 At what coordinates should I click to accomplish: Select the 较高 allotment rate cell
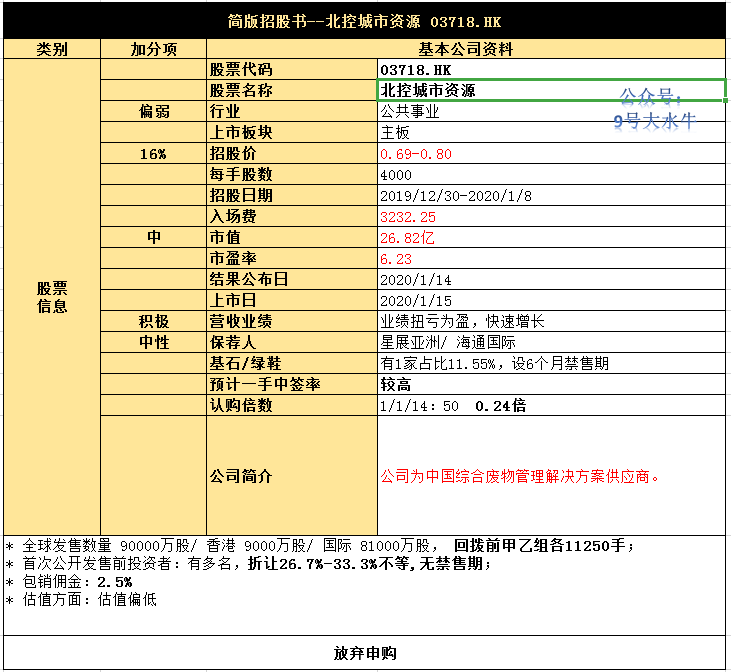(x=552, y=384)
